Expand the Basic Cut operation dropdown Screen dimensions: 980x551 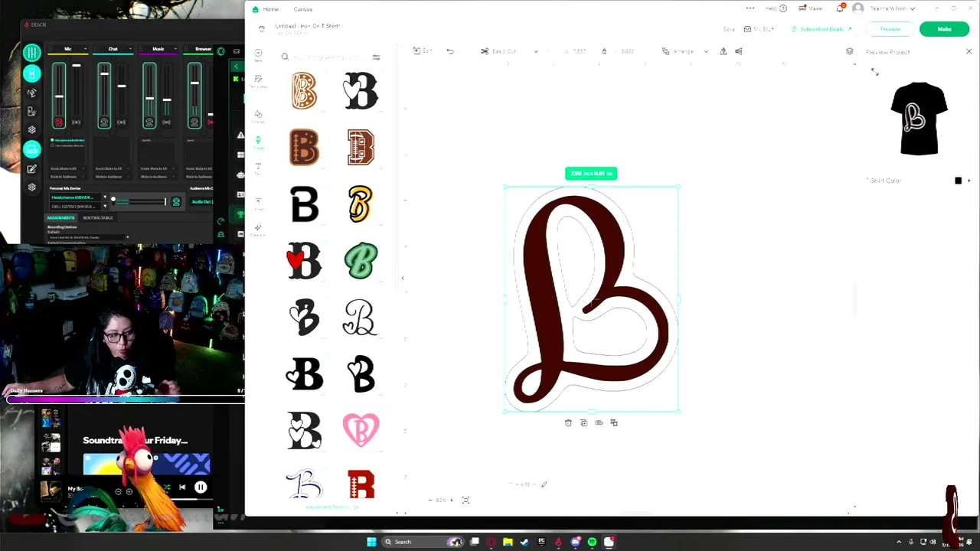(535, 51)
